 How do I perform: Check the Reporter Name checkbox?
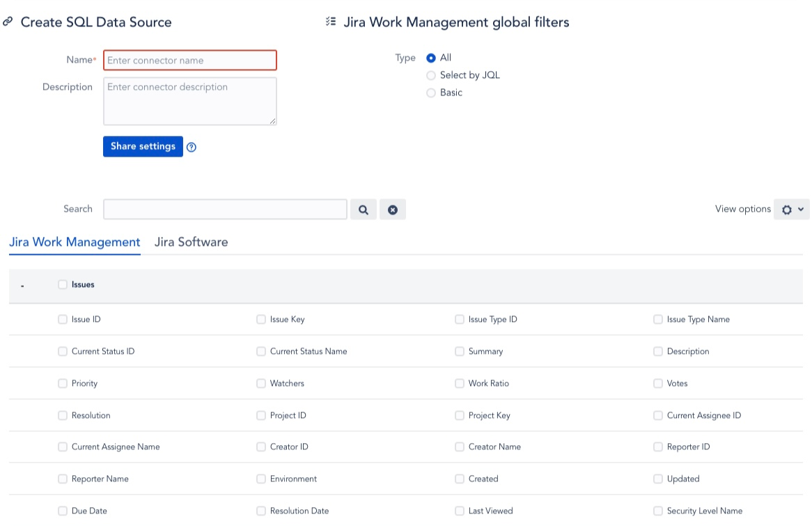tap(63, 479)
